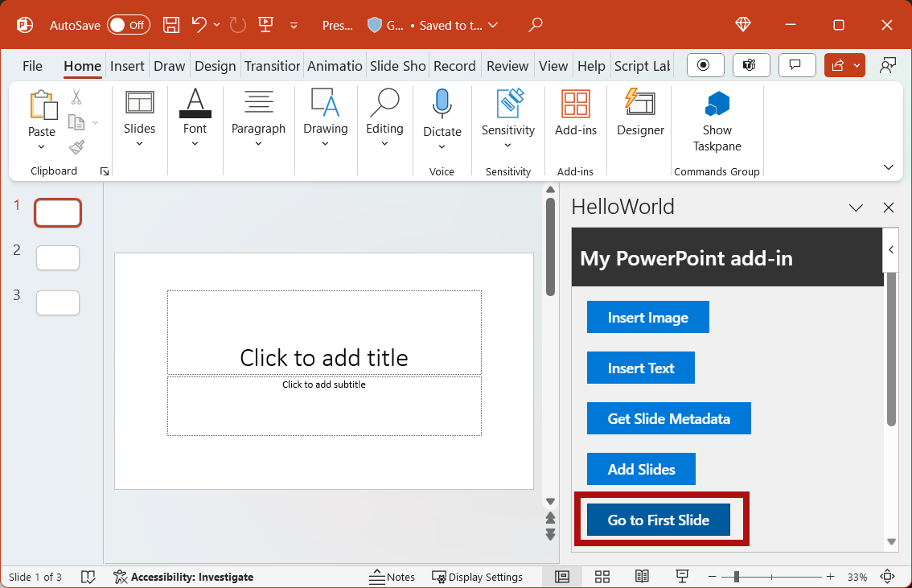912x588 pixels.
Task: Click the Paste clipboard icon
Action: click(x=42, y=105)
